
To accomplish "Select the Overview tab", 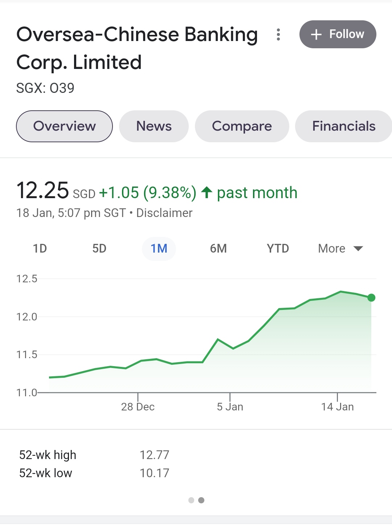I will tap(64, 126).
